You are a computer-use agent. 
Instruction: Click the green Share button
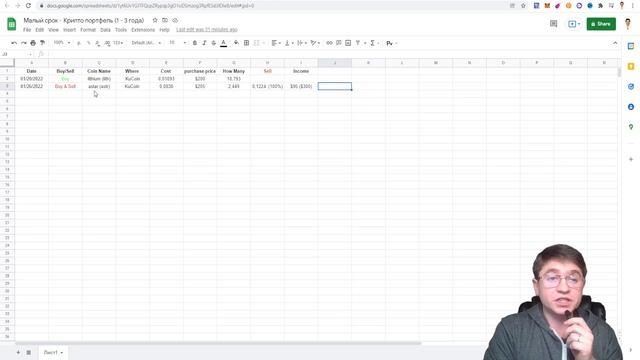pos(601,24)
